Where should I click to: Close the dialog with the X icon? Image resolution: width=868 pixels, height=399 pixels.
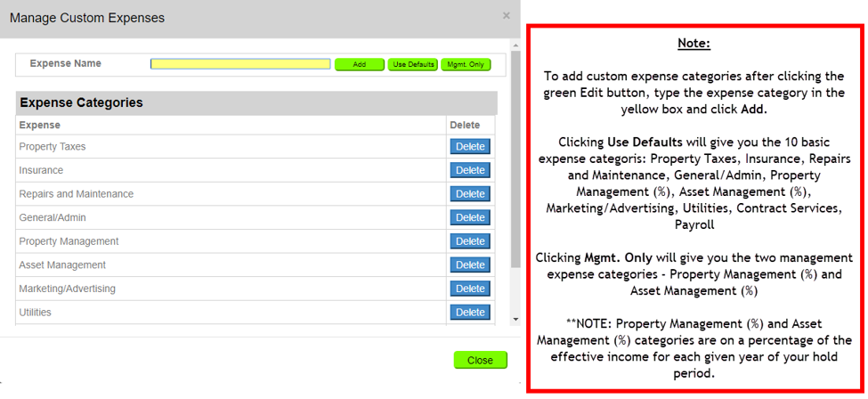pyautogui.click(x=507, y=16)
